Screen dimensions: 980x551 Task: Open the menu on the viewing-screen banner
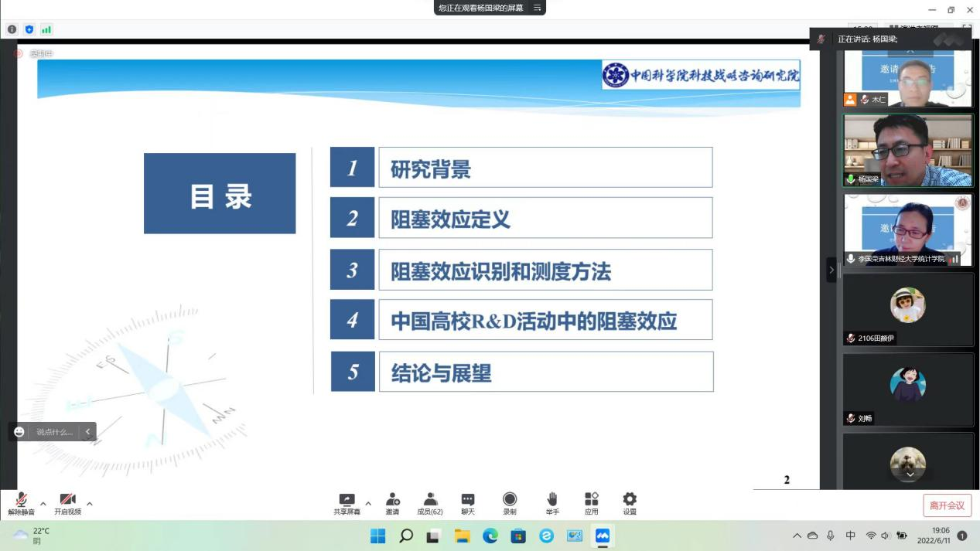tap(537, 8)
